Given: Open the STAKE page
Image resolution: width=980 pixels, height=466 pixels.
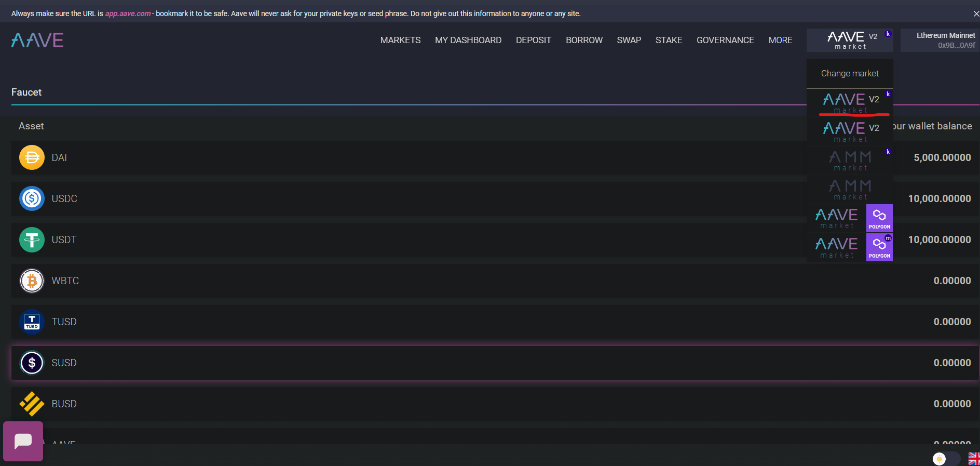Looking at the screenshot, I should pyautogui.click(x=669, y=40).
